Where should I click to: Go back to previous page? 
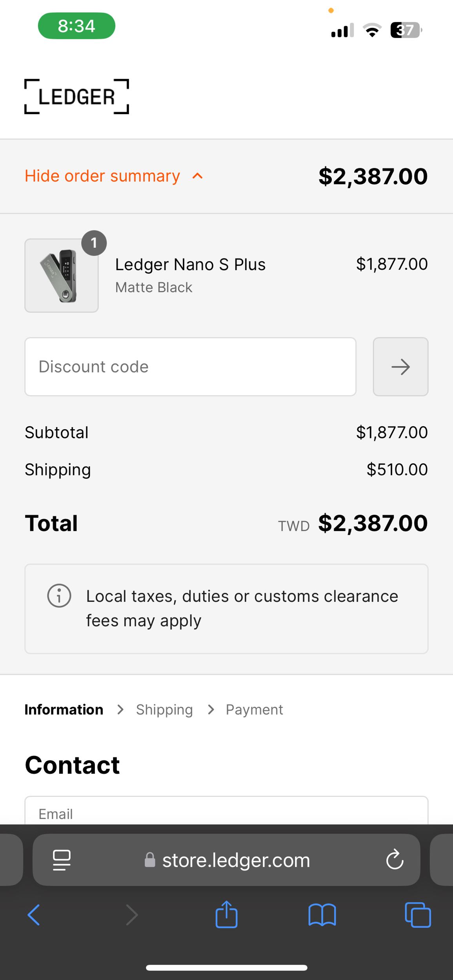coord(34,915)
